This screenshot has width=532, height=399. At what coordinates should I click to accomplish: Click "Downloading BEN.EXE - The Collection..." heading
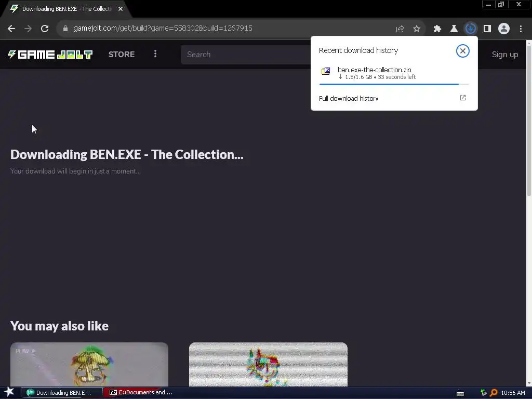click(x=127, y=155)
